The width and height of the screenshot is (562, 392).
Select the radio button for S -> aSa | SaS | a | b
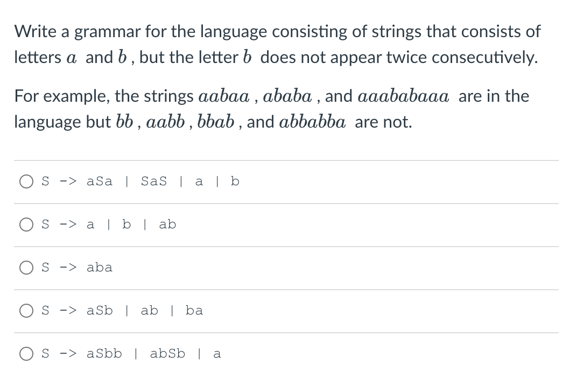point(26,181)
